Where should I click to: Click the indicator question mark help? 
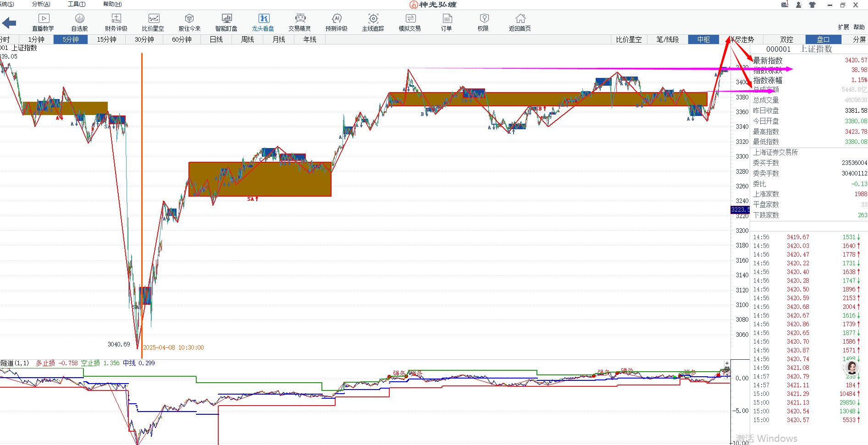click(x=727, y=374)
